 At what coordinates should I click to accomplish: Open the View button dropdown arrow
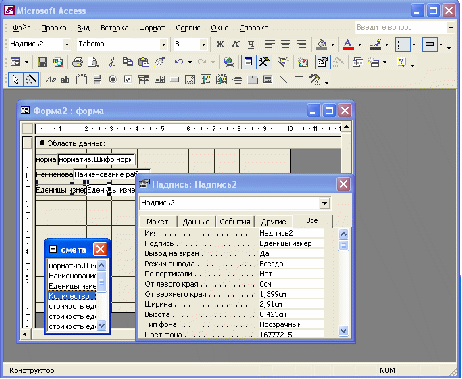coord(27,62)
